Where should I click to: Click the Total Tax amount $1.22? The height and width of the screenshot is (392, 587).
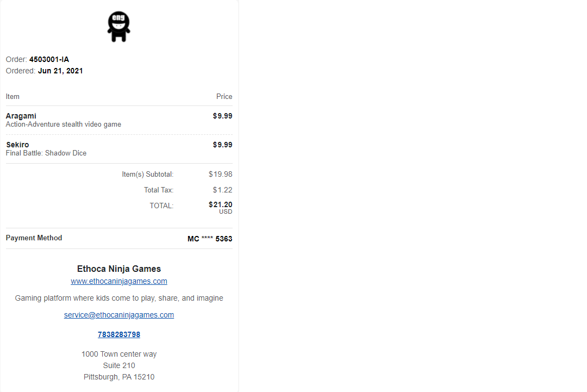tap(222, 190)
